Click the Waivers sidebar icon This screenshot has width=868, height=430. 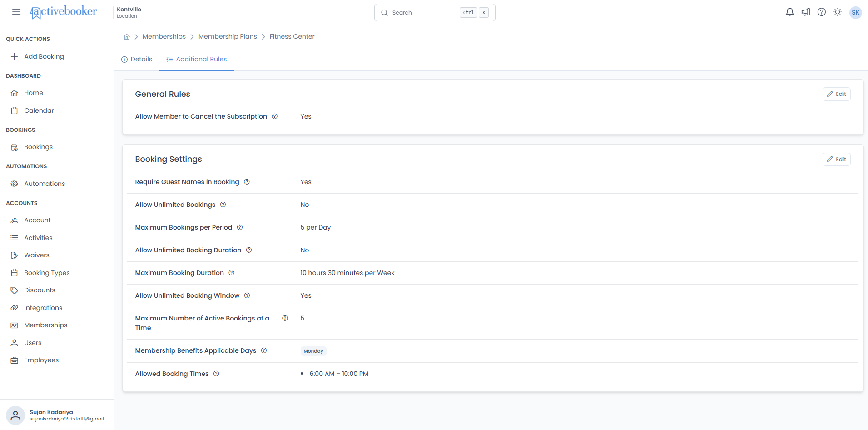click(x=15, y=255)
